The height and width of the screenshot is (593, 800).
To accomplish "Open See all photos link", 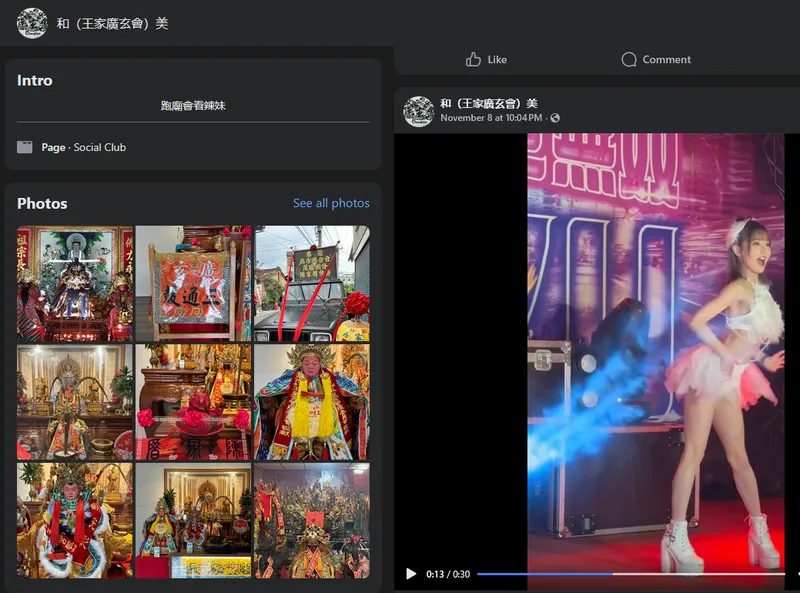I will pyautogui.click(x=331, y=203).
